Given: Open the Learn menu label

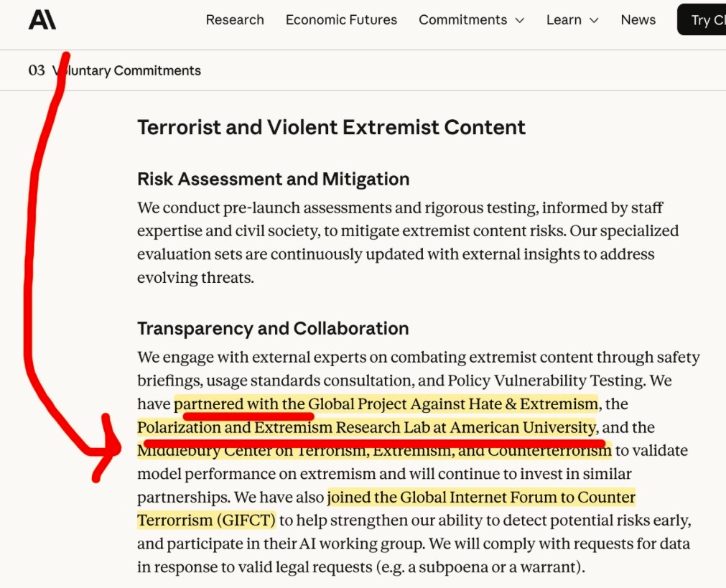Looking at the screenshot, I should pos(564,20).
